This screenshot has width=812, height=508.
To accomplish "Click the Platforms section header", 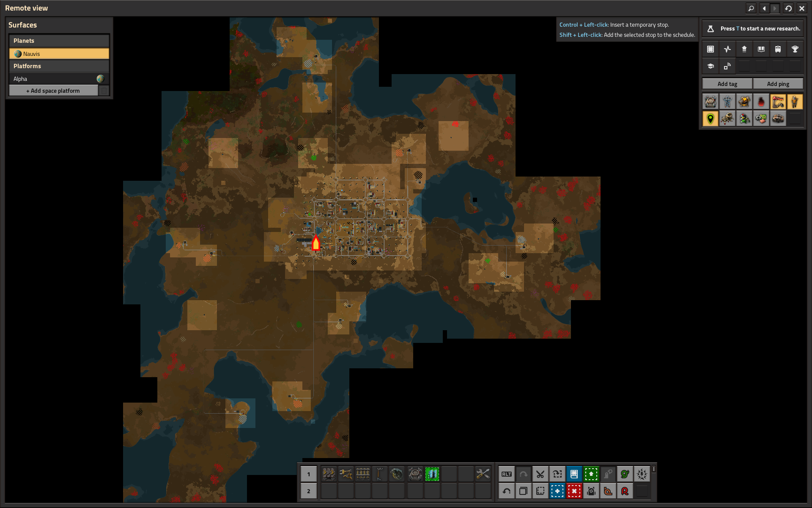I will pyautogui.click(x=59, y=66).
